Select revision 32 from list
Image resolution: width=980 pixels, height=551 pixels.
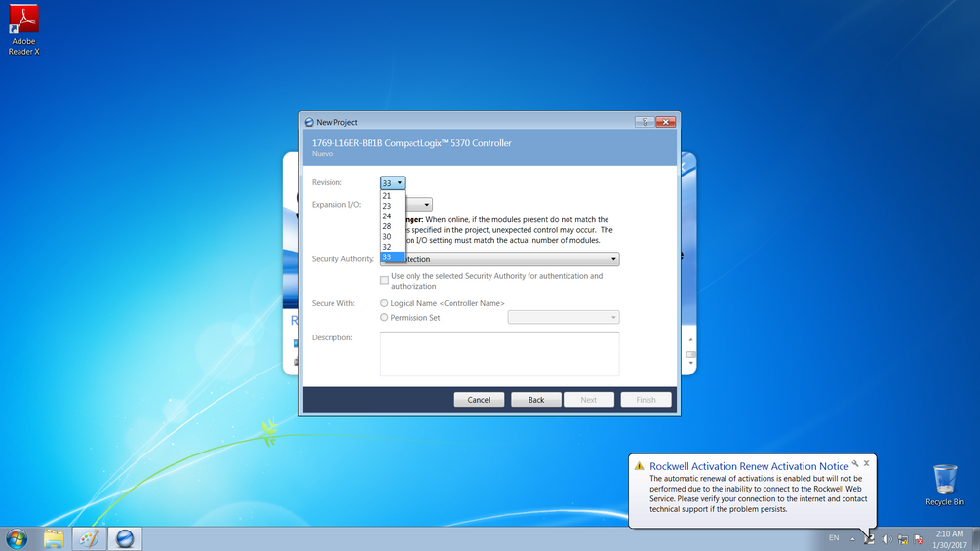(393, 247)
